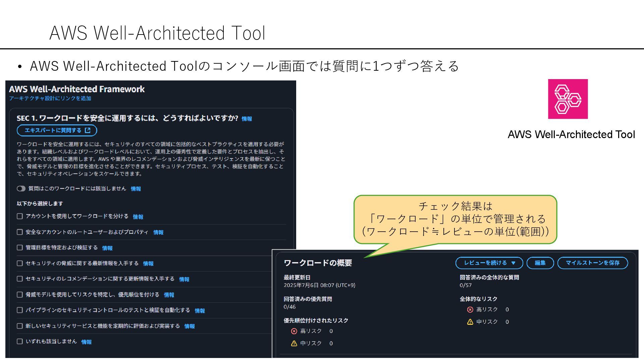Image resolution: width=644 pixels, height=362 pixels.
Task: Click the AWS Well-Architected Tool pink logo
Action: click(568, 99)
